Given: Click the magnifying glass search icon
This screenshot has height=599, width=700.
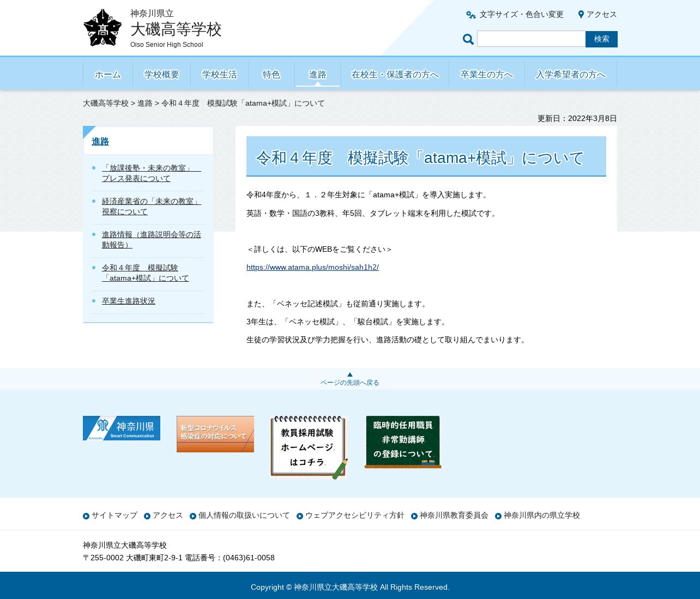Looking at the screenshot, I should (x=468, y=39).
